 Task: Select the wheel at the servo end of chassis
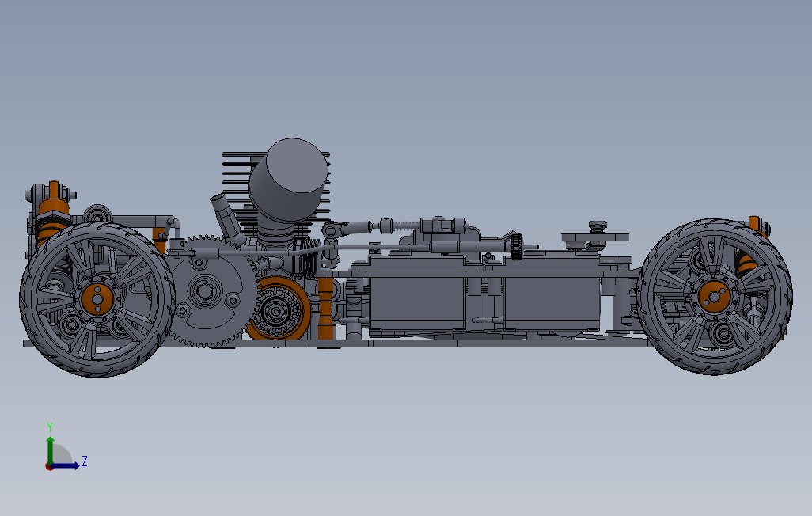point(715,297)
